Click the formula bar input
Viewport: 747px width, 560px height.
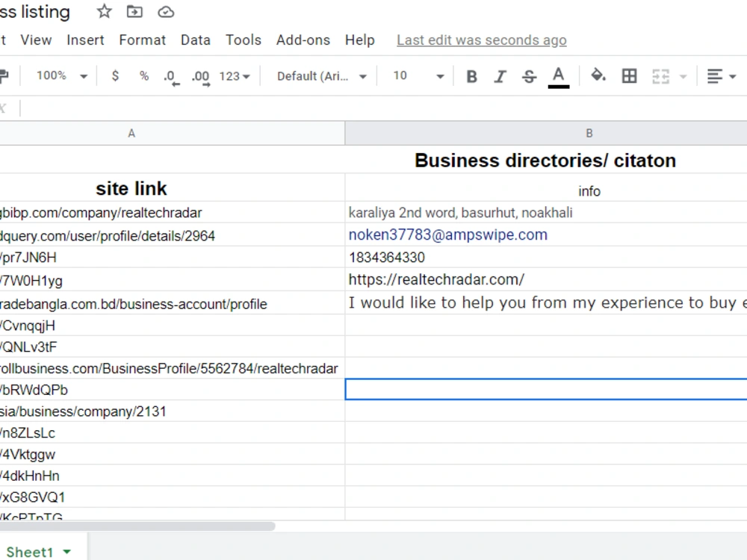(x=383, y=108)
